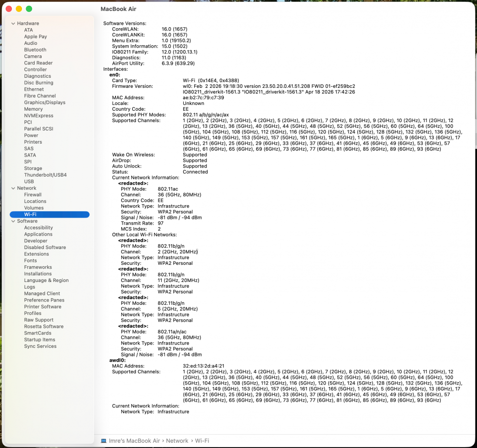Select Applications under Software
The image size is (477, 448).
tap(38, 234)
